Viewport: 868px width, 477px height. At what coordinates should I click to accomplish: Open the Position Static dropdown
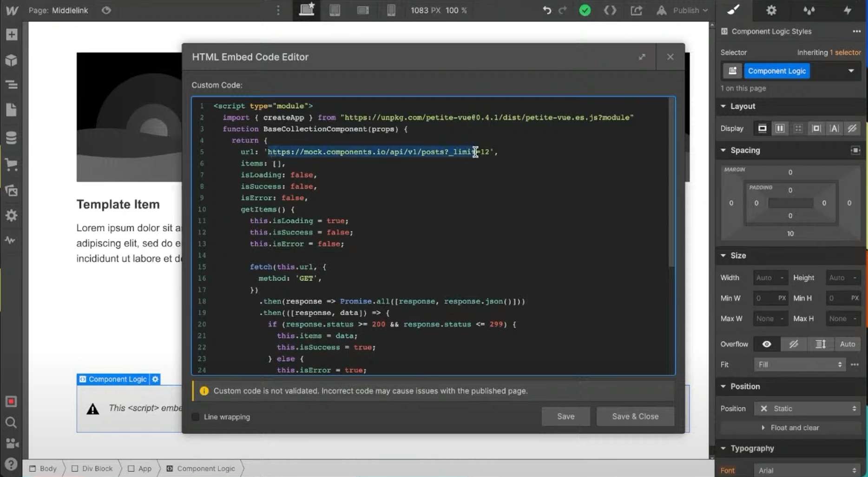coord(808,409)
